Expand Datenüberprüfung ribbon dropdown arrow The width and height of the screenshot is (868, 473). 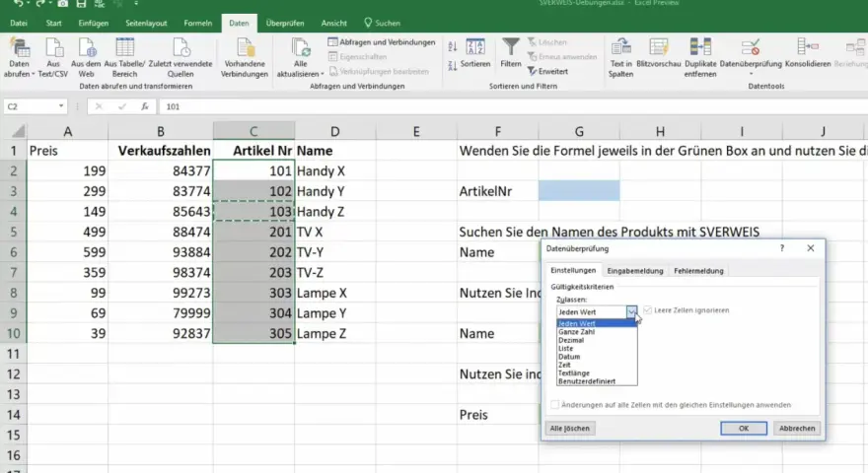click(x=751, y=74)
